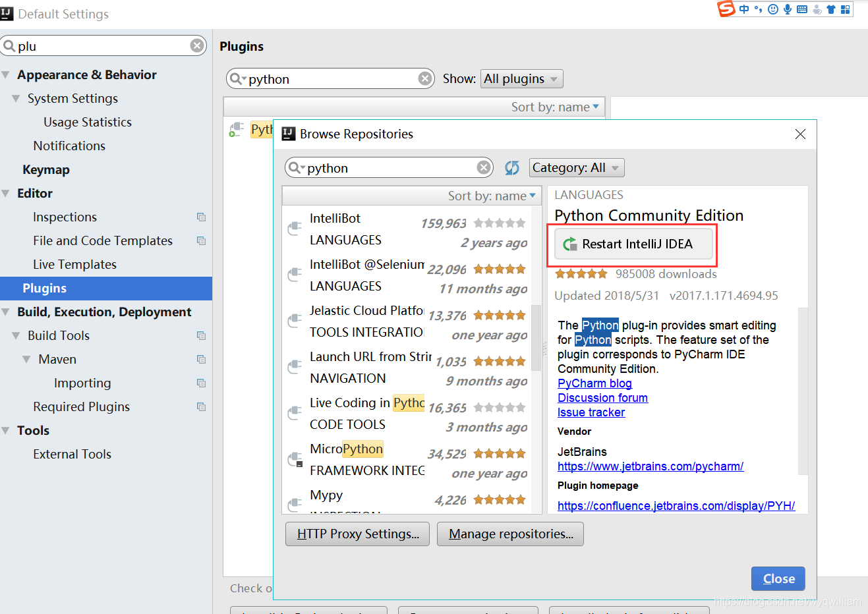Open the Category: All dropdown
This screenshot has height=614, width=868.
(577, 168)
